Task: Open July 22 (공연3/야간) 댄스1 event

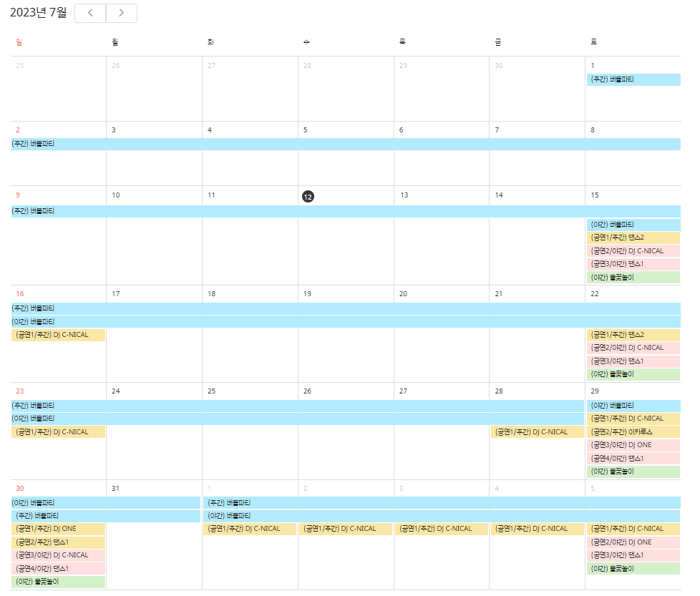Action: [x=633, y=361]
